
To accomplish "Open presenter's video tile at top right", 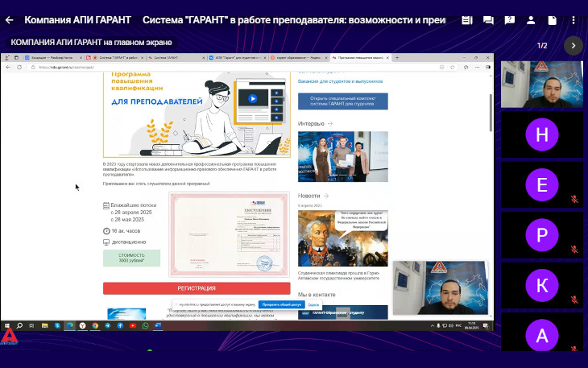I will [542, 85].
